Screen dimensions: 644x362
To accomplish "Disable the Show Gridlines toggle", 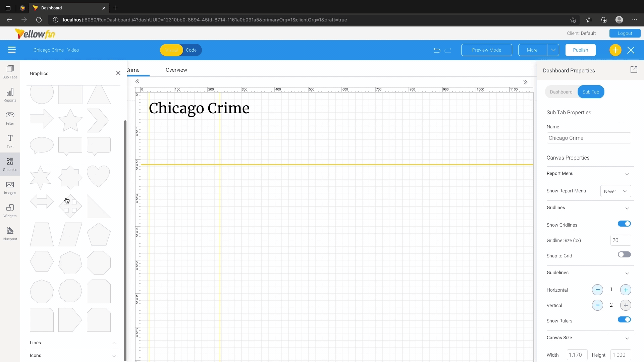I will 624,224.
